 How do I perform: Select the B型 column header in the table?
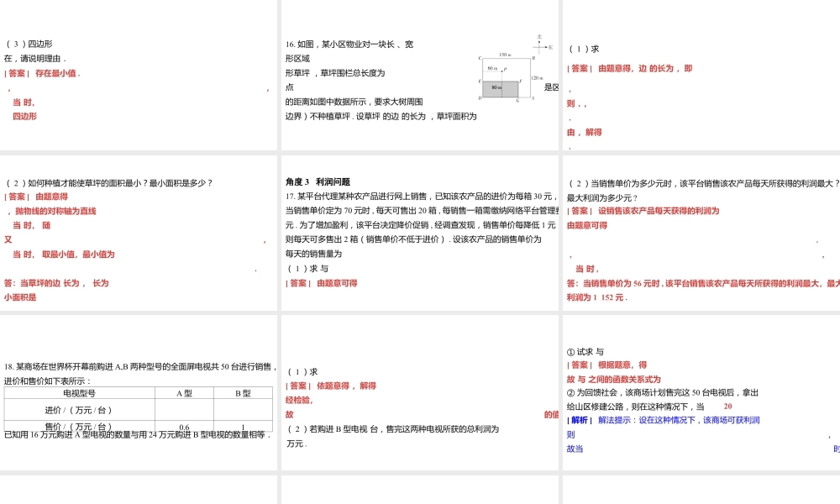(x=242, y=392)
